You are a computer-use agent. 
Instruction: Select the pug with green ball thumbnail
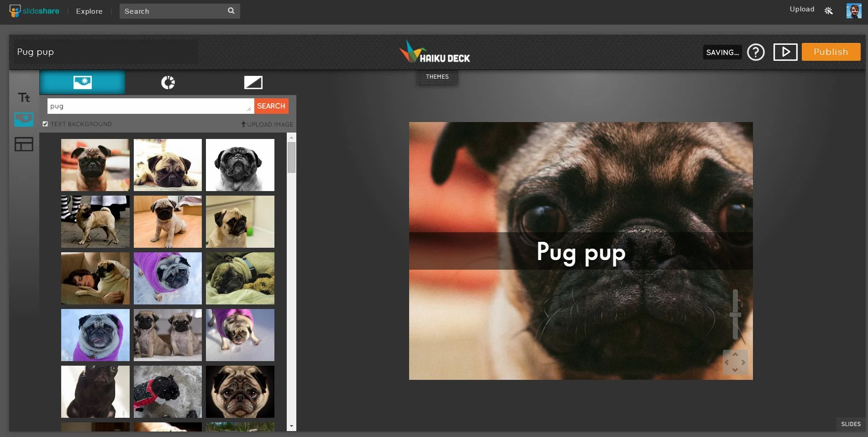tap(240, 222)
